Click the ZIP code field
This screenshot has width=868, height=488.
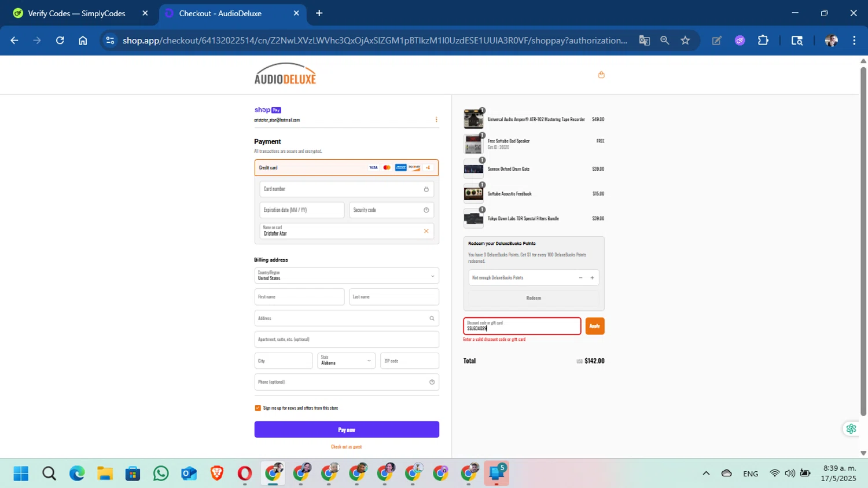[x=410, y=361]
